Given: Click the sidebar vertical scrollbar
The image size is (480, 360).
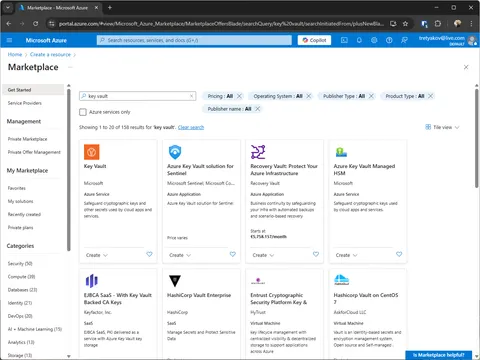Looking at the screenshot, I should pyautogui.click(x=69, y=170).
